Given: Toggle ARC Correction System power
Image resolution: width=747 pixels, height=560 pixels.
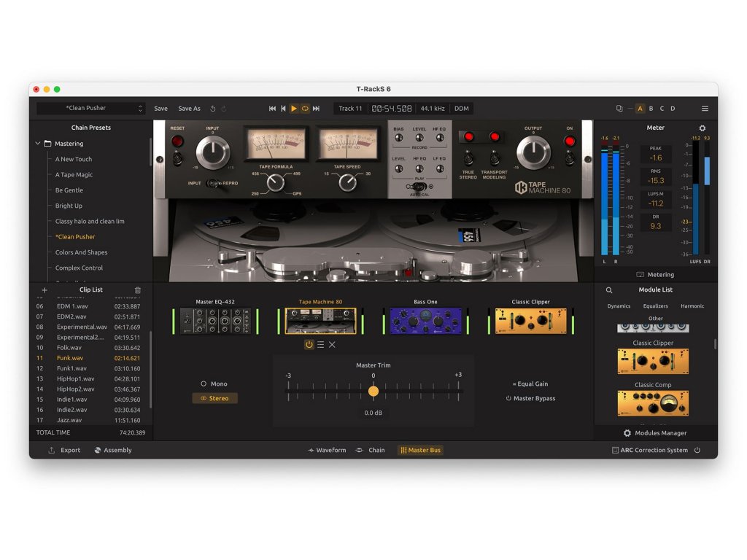Looking at the screenshot, I should pyautogui.click(x=697, y=450).
